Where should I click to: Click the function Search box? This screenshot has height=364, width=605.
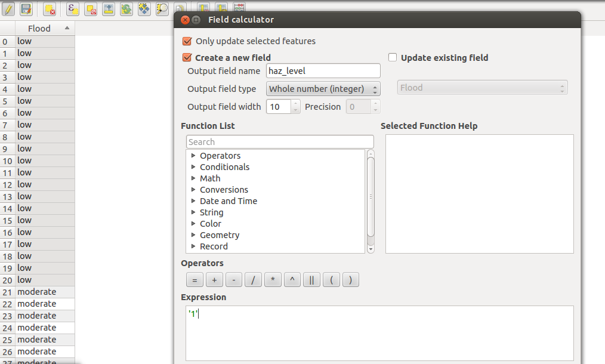[280, 141]
